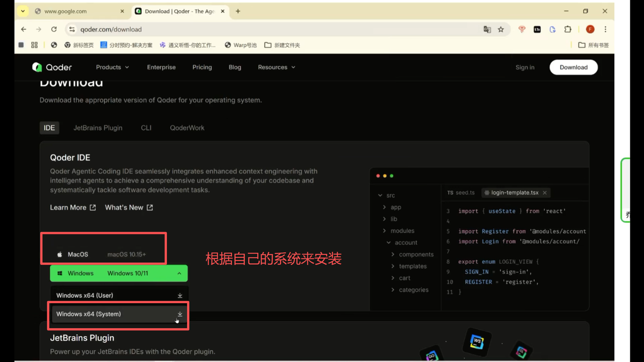Expand the templates folder in tree
644x362 pixels.
(x=409, y=266)
